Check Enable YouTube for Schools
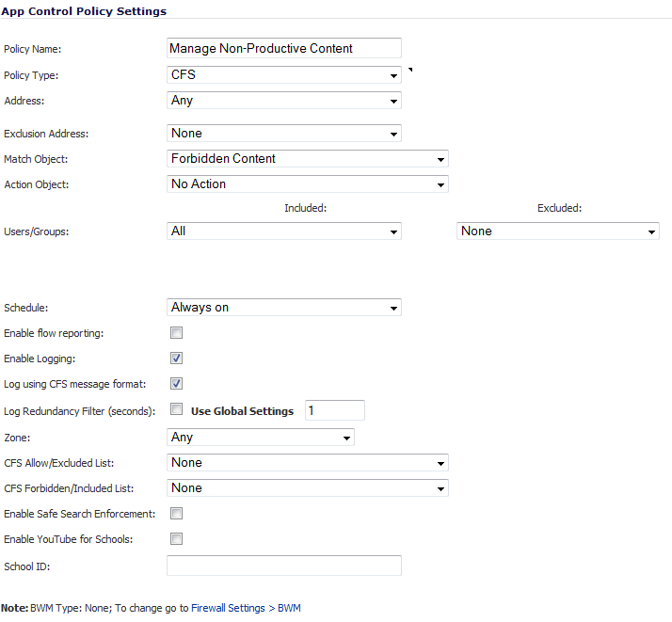The image size is (672, 622). (176, 538)
